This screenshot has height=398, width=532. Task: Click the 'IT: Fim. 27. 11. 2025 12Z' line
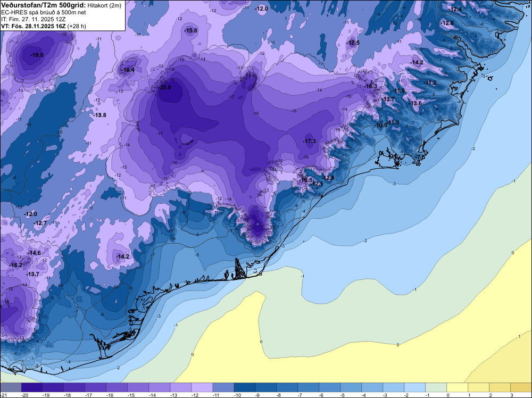pyautogui.click(x=33, y=19)
